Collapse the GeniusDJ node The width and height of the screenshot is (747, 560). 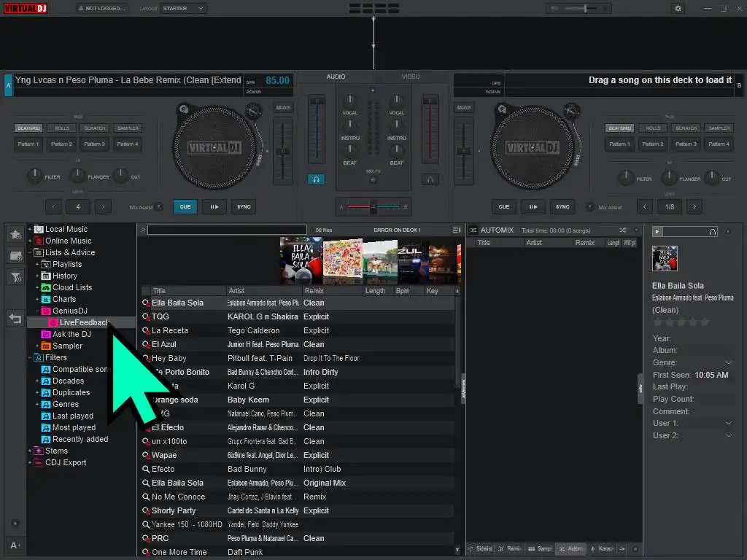pyautogui.click(x=37, y=311)
